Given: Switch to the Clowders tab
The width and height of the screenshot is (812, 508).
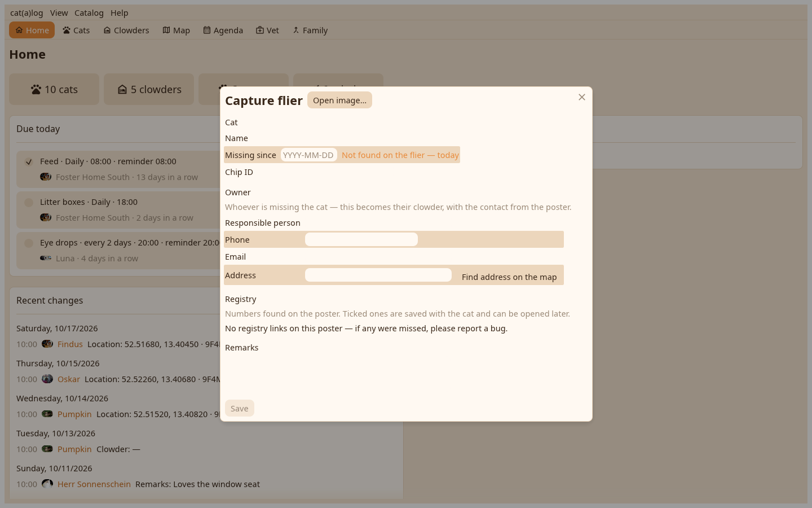Looking at the screenshot, I should [126, 30].
